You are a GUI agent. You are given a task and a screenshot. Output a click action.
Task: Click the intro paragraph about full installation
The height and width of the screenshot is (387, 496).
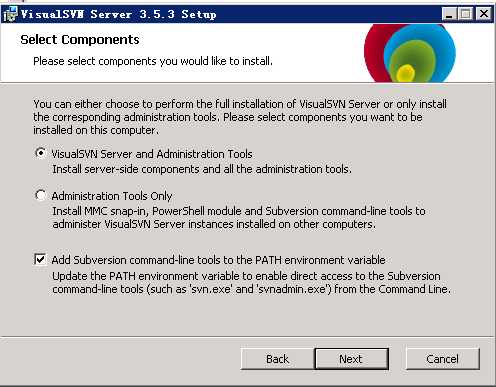pos(240,117)
